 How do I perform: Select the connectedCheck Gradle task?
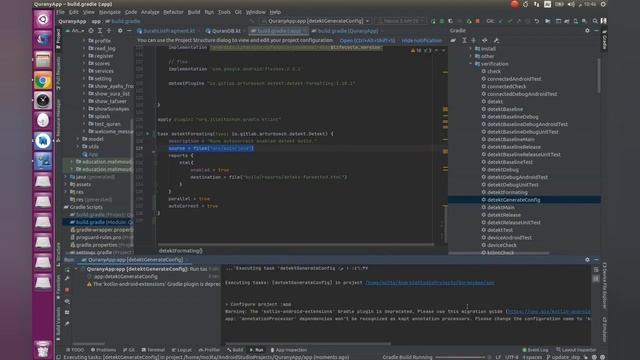[507, 87]
